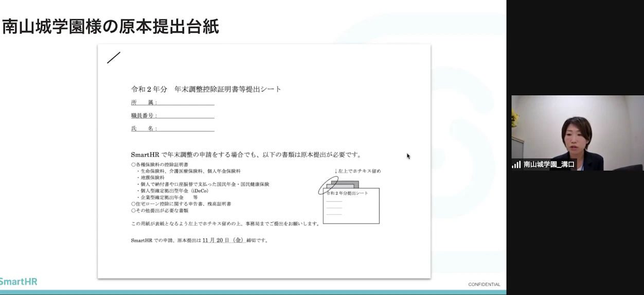Image resolution: width=644 pixels, height=295 pixels.
Task: Click the 地震保険料 bullet line
Action: 150,178
